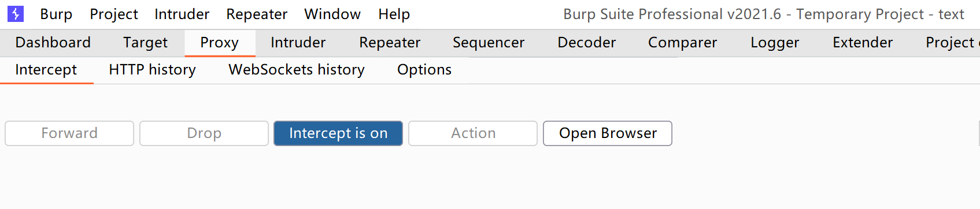Switch to the Logger tab

click(775, 43)
